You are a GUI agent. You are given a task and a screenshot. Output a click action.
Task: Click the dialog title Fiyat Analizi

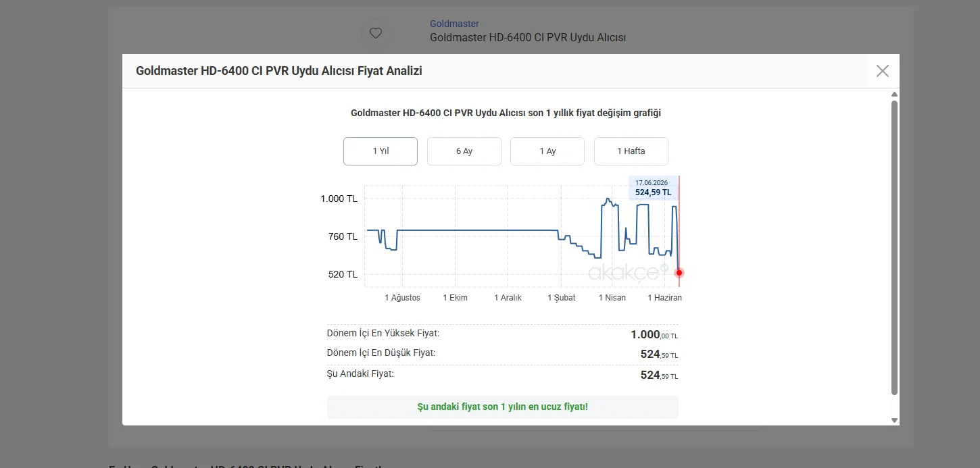(x=279, y=71)
